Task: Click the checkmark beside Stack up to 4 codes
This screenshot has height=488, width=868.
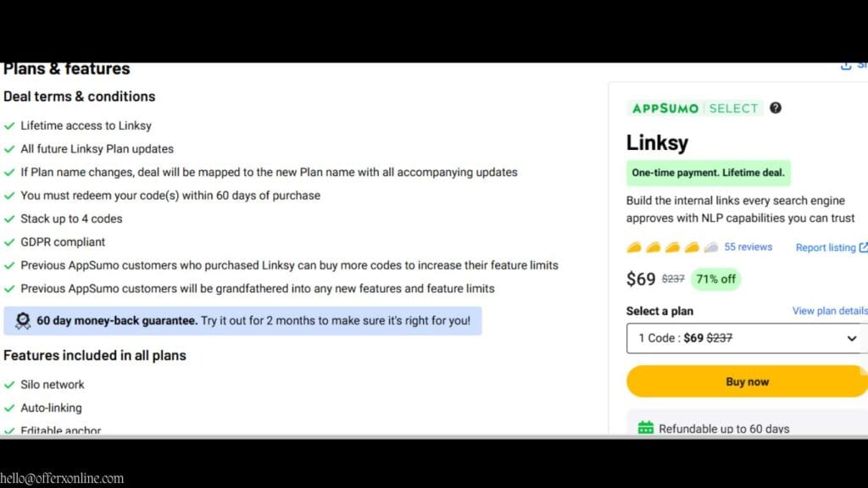Action: 9,219
